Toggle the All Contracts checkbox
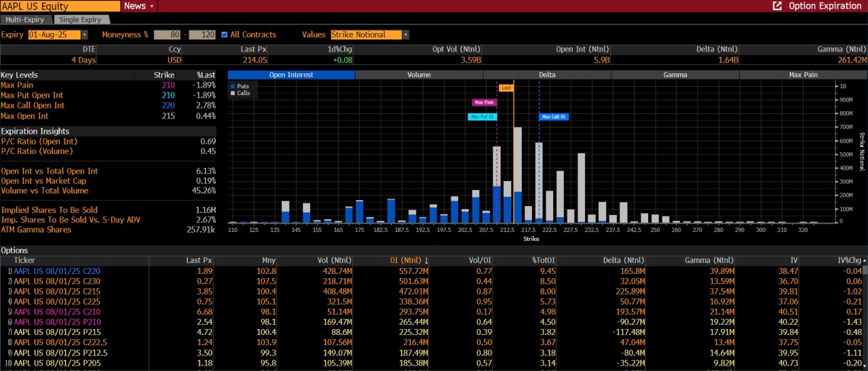The image size is (868, 371). point(225,35)
